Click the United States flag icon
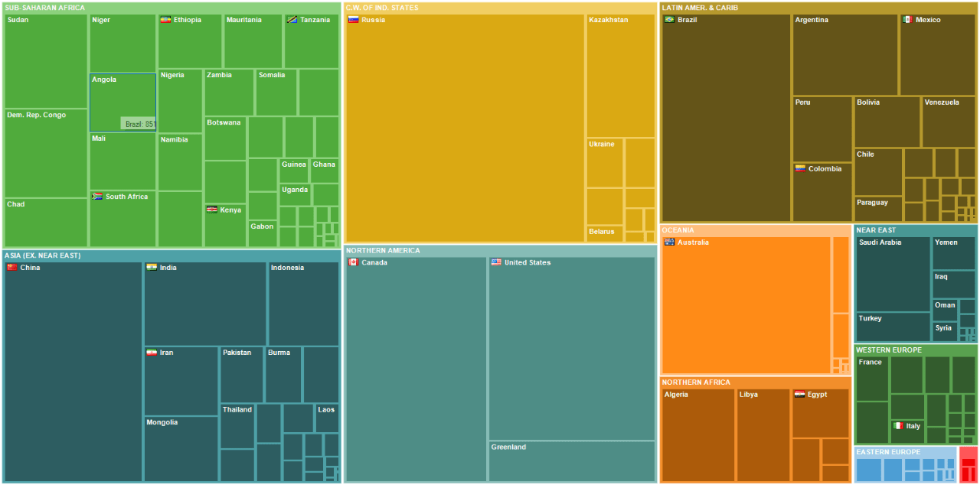980x488 pixels. tap(496, 262)
